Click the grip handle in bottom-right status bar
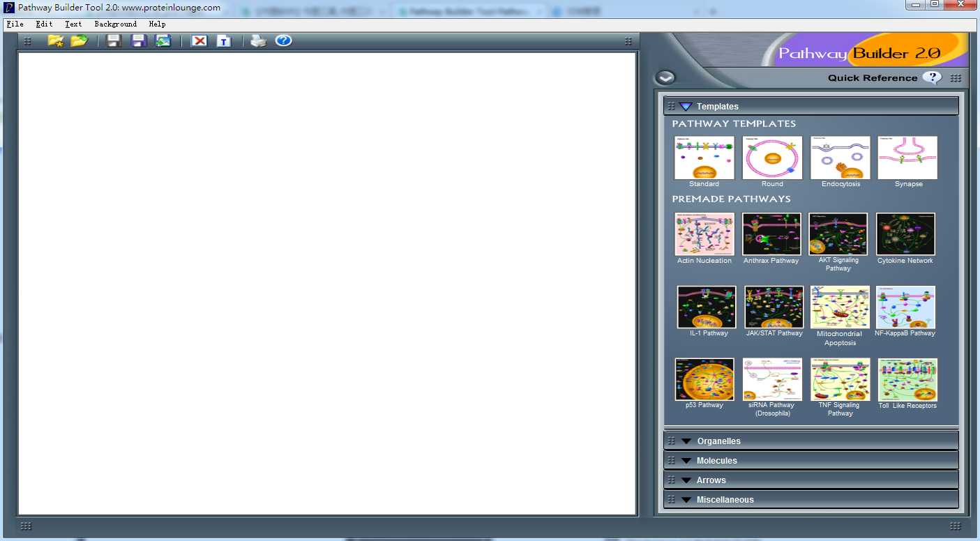This screenshot has width=980, height=541. click(956, 526)
